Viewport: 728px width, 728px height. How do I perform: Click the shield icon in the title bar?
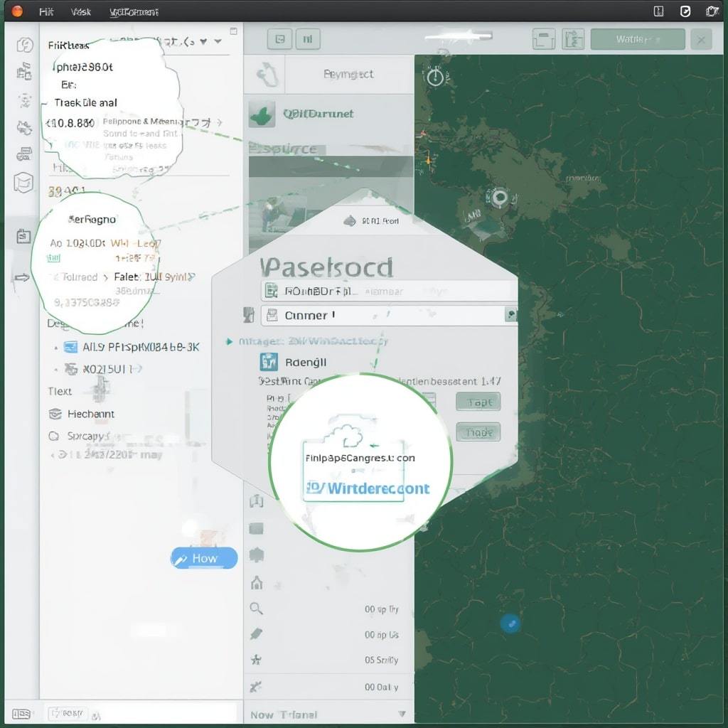click(x=685, y=11)
